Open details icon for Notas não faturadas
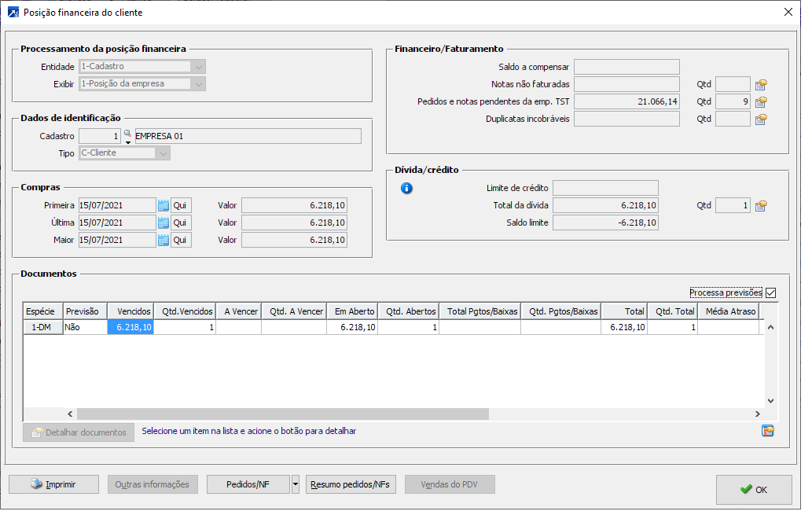Image resolution: width=812 pixels, height=515 pixels. 760,85
